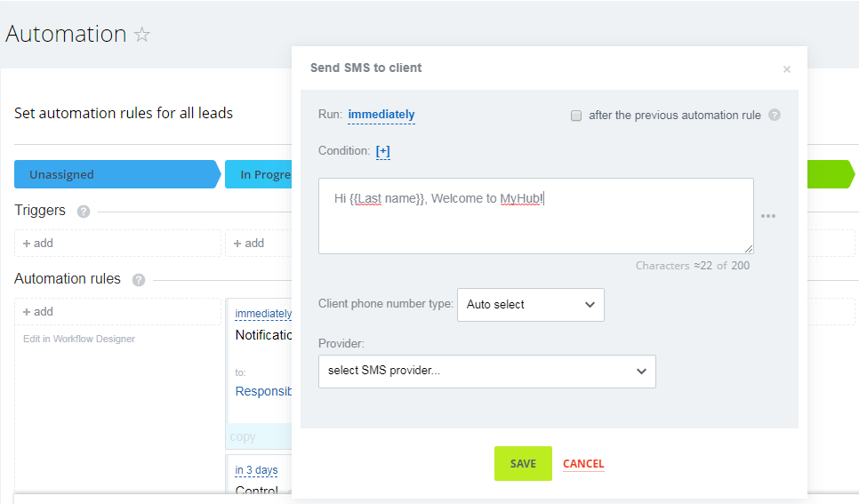Save the SMS automation rule
The height and width of the screenshot is (504, 859).
(x=523, y=463)
